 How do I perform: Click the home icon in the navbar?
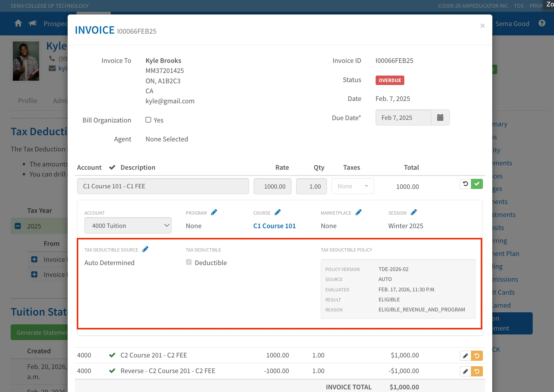pyautogui.click(x=18, y=23)
